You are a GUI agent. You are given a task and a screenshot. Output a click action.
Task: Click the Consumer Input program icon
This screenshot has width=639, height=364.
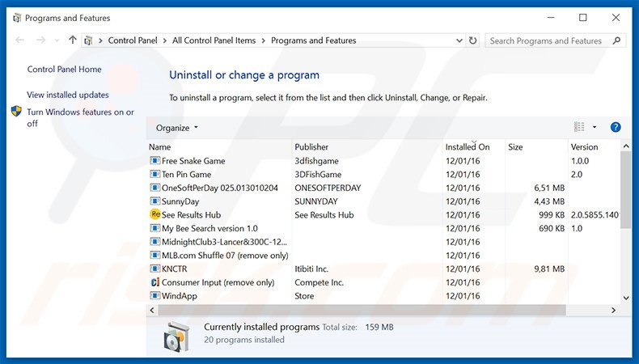point(154,282)
